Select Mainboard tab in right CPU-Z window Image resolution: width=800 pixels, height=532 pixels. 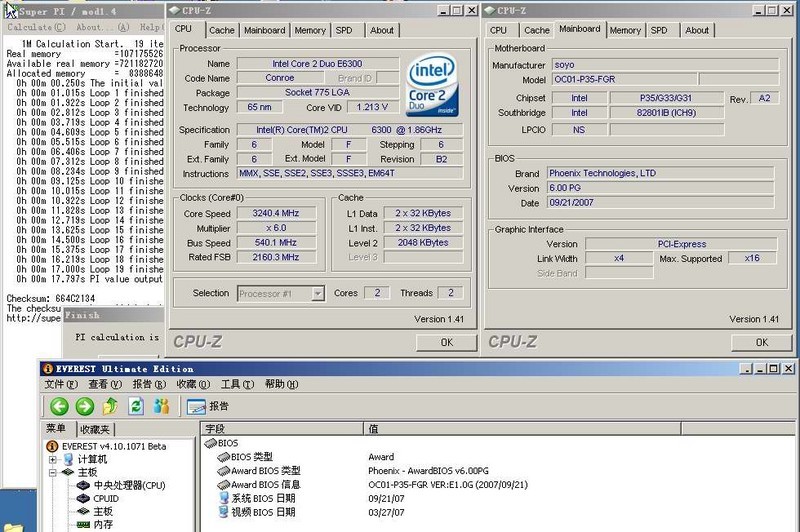pos(580,29)
